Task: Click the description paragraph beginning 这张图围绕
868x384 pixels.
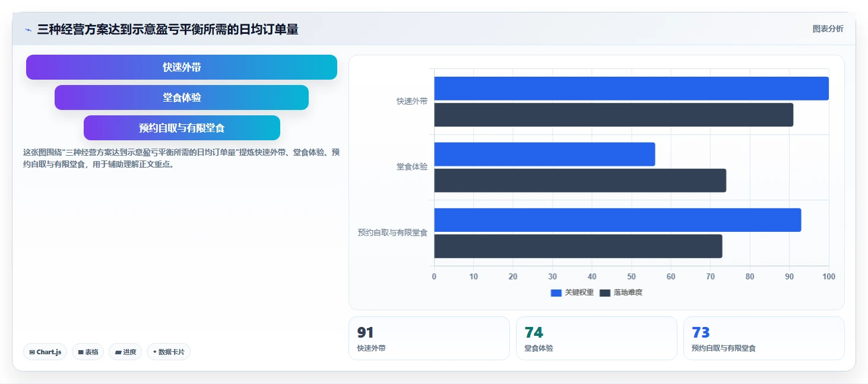Action: point(181,159)
